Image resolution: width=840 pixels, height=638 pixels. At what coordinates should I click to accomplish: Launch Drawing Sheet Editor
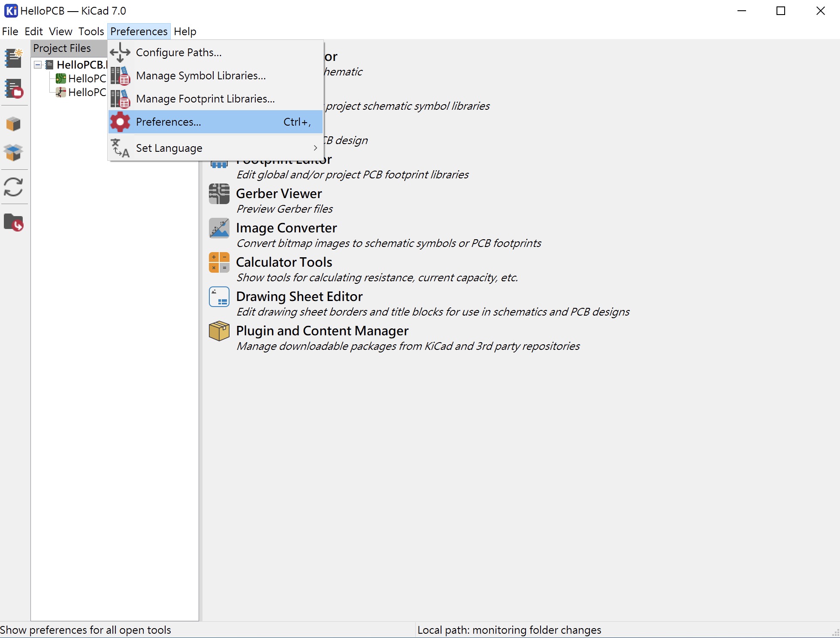(x=299, y=297)
